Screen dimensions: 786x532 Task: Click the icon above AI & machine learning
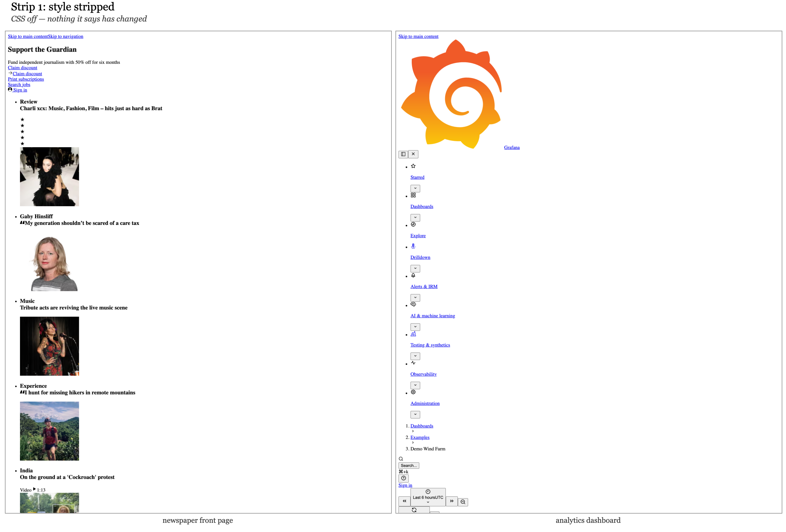click(x=413, y=305)
